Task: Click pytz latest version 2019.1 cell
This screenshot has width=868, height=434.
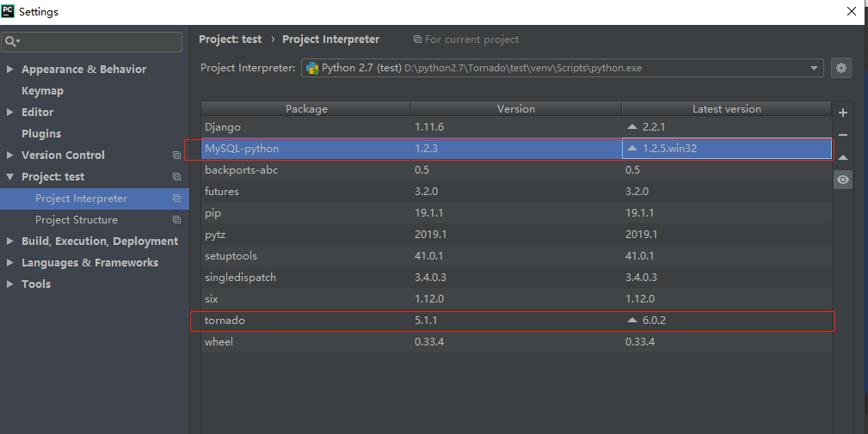Action: coord(727,235)
